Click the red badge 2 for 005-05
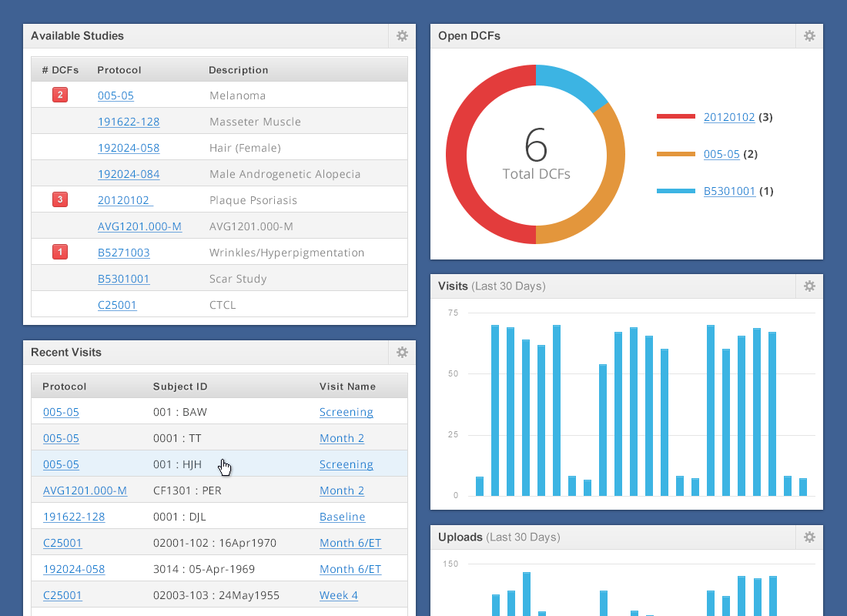This screenshot has width=847, height=616. pyautogui.click(x=60, y=95)
